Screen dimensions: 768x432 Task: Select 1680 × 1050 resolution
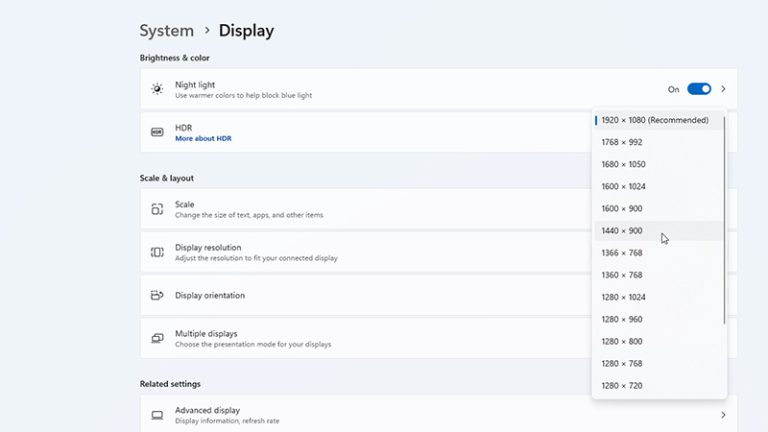click(x=658, y=164)
